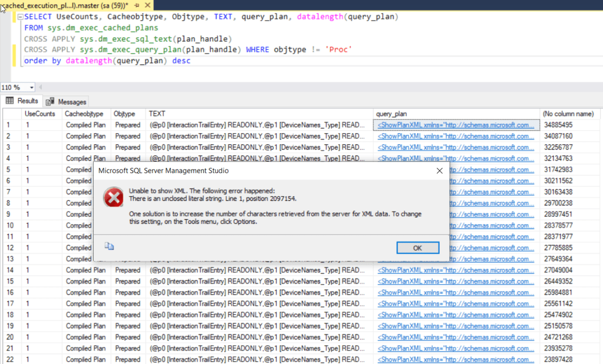Image resolution: width=603 pixels, height=364 pixels.
Task: Click the value 34885495 in first row
Action: 559,125
